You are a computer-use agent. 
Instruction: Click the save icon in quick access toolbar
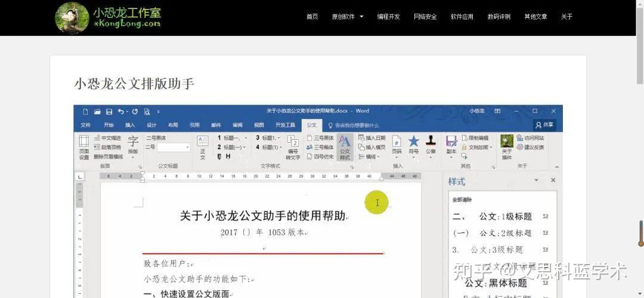pos(109,112)
